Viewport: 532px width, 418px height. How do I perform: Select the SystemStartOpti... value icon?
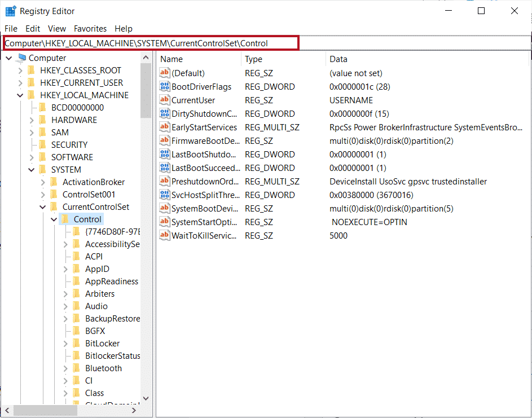point(165,222)
